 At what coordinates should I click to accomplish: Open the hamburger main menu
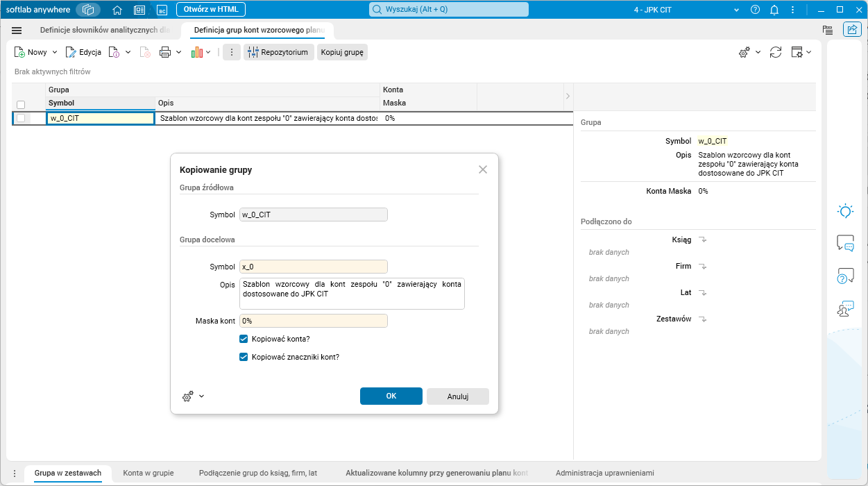point(17,31)
